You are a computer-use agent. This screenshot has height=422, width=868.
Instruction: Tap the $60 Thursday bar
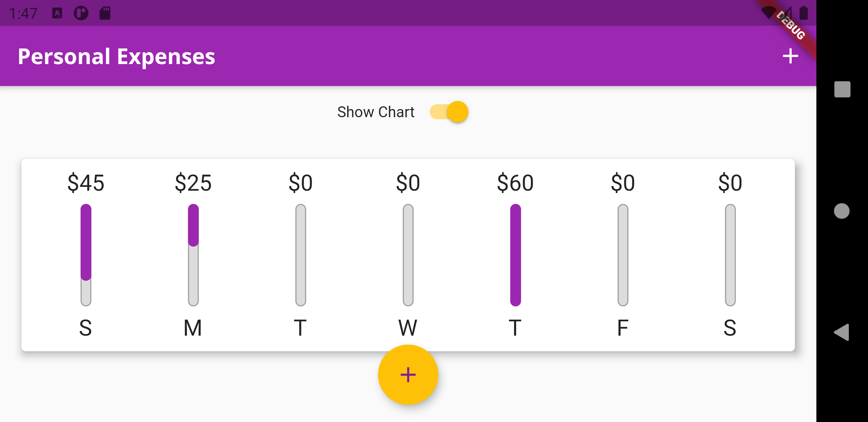tap(515, 254)
